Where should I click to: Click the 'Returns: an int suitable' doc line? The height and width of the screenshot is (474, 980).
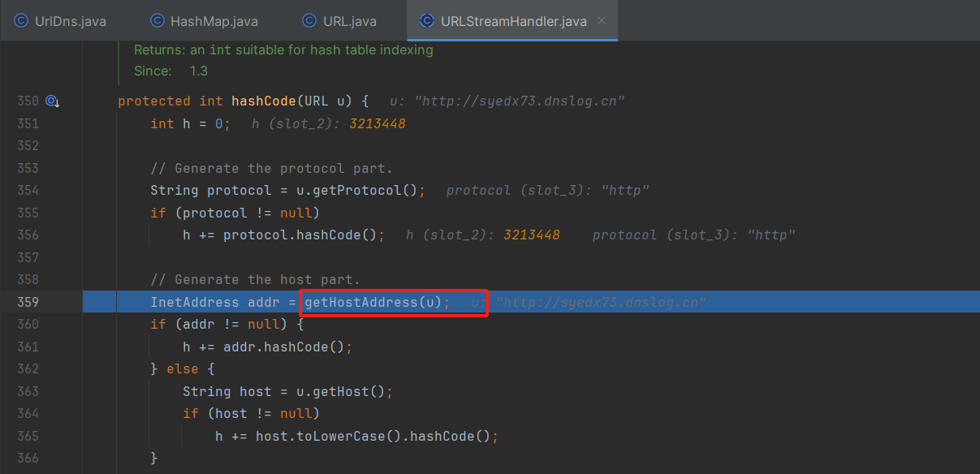click(x=283, y=50)
